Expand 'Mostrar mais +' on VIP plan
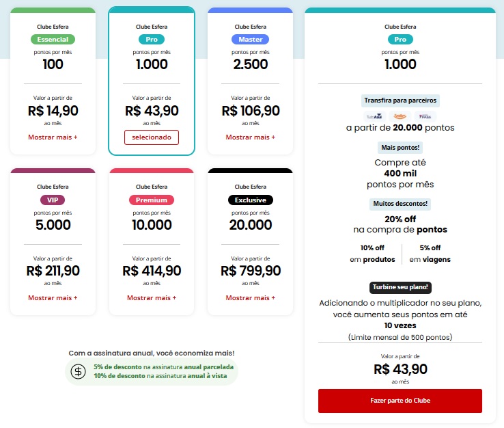This screenshot has height=428, width=504. pos(53,297)
